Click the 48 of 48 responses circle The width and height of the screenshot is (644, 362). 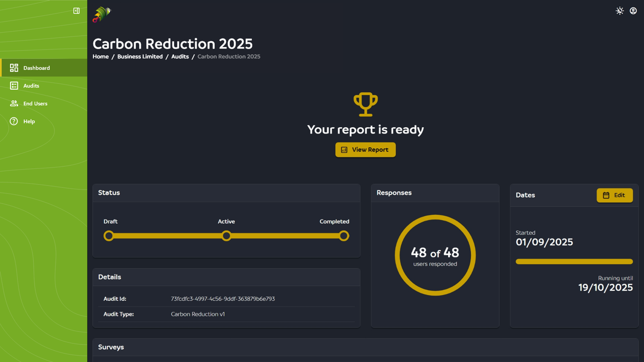435,255
